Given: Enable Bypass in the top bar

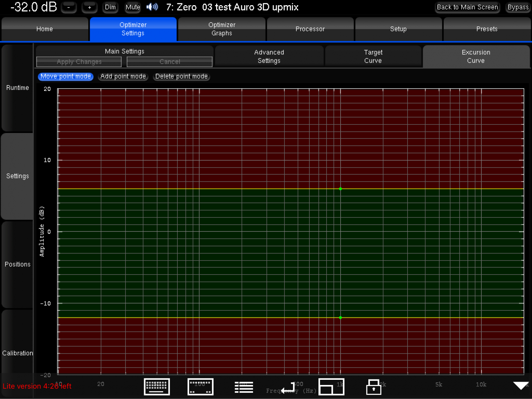Looking at the screenshot, I should pyautogui.click(x=518, y=7).
